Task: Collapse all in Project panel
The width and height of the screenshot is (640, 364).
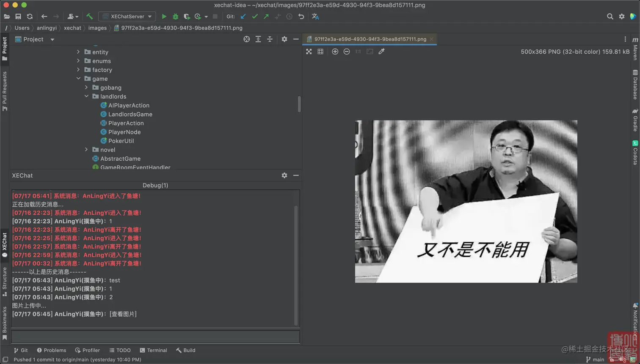Action: [270, 39]
